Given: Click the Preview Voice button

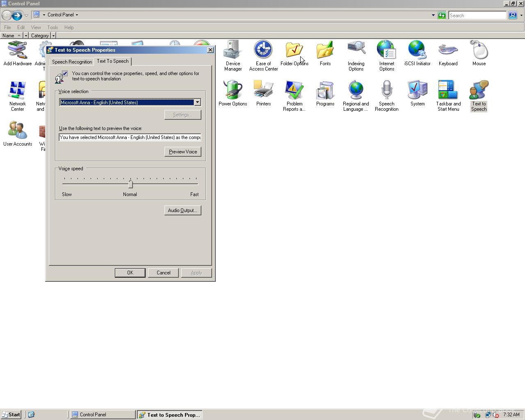Looking at the screenshot, I should [183, 152].
